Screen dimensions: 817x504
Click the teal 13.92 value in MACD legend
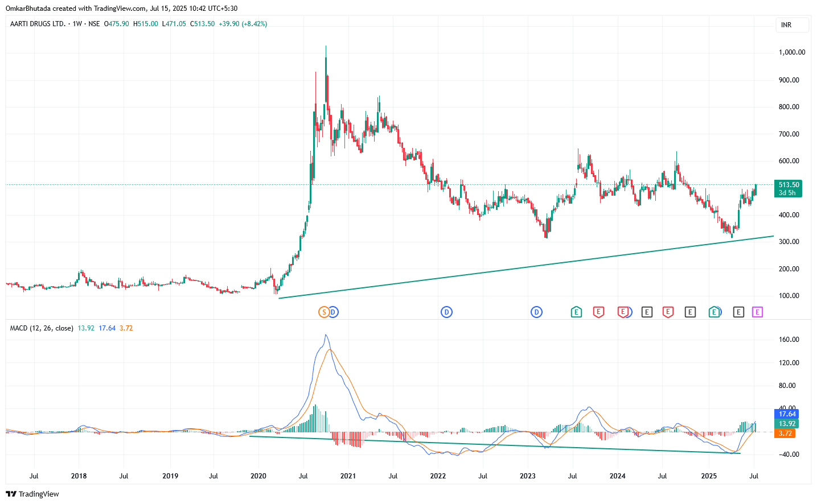click(x=86, y=328)
